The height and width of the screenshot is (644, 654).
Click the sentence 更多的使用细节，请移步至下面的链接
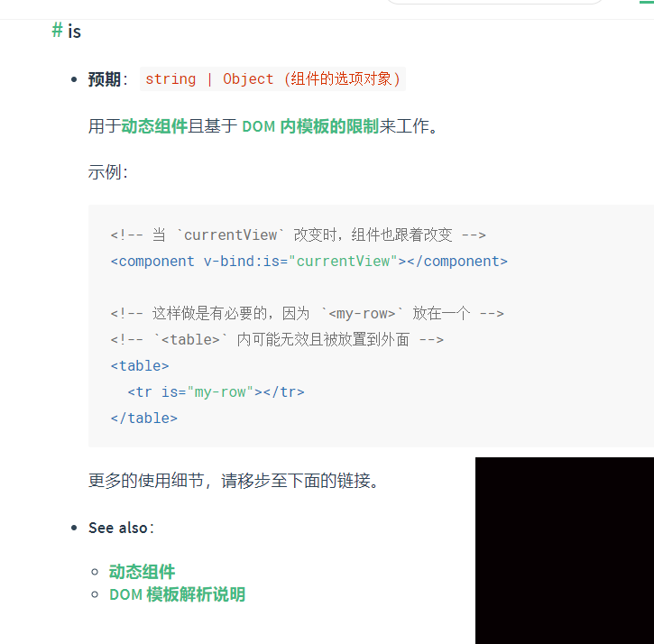tap(234, 481)
